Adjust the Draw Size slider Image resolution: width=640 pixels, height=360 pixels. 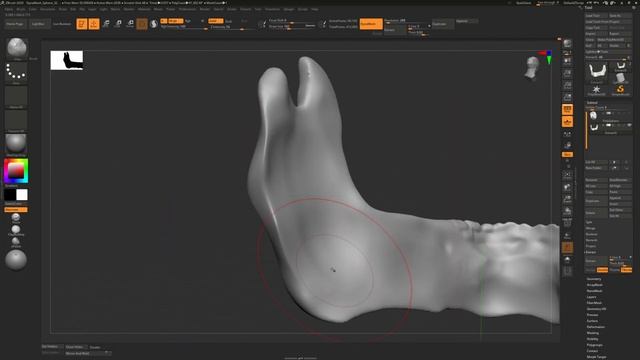[x=291, y=26]
